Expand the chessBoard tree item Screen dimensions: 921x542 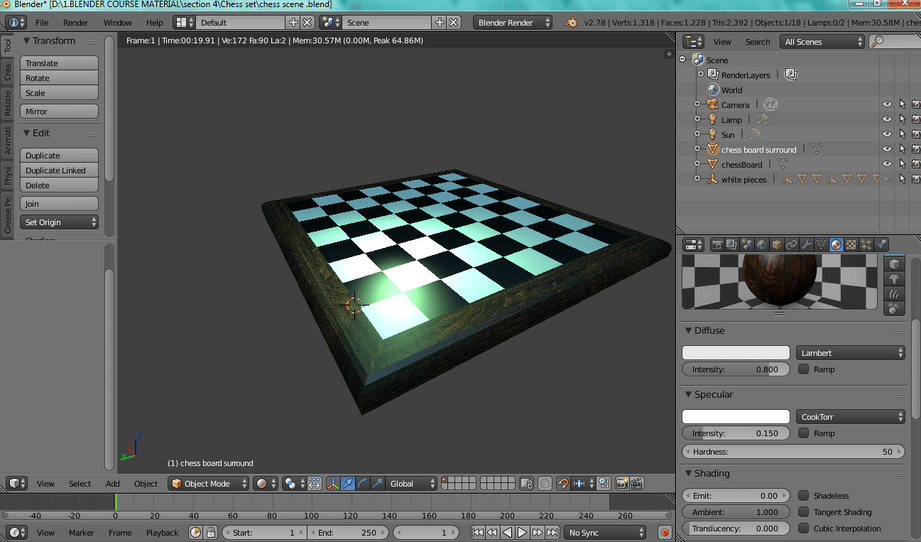coord(697,165)
